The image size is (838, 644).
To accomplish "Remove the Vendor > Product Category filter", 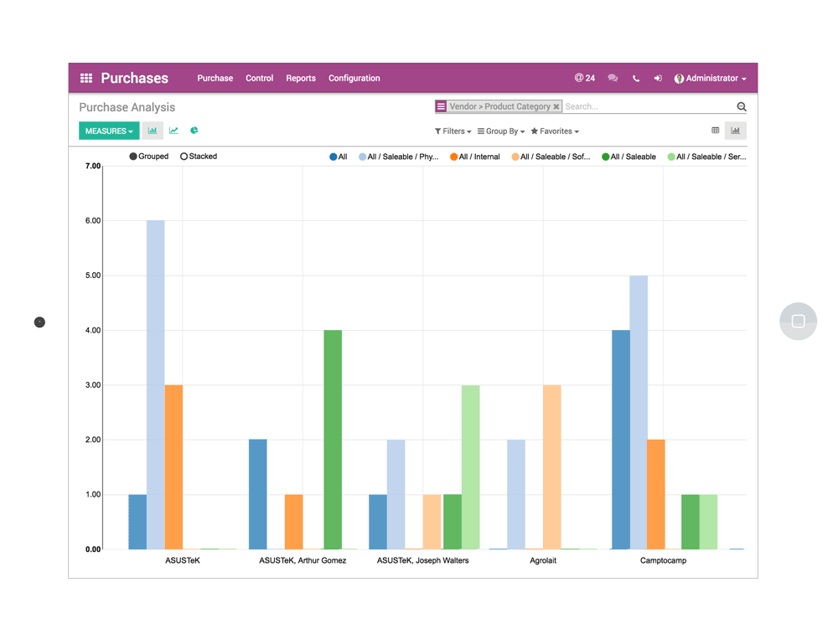I will click(x=557, y=106).
